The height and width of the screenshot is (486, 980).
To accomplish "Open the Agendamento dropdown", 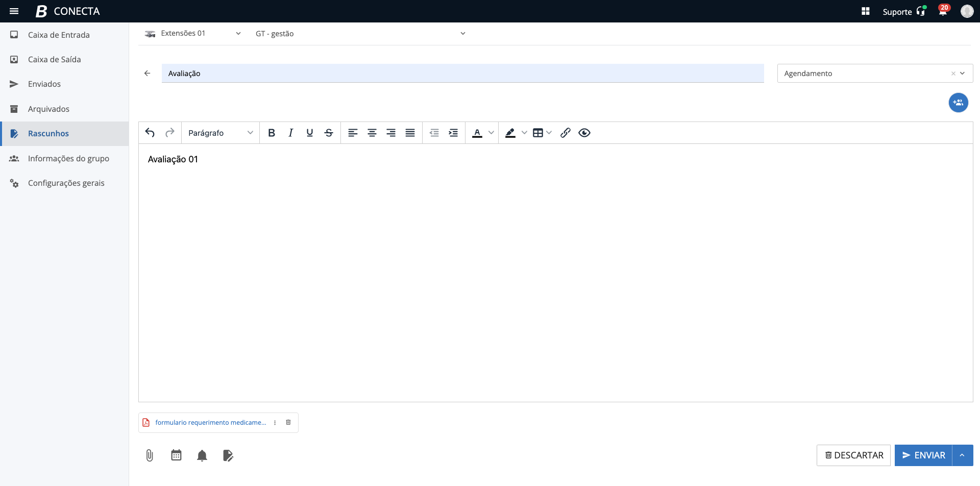I will 962,74.
